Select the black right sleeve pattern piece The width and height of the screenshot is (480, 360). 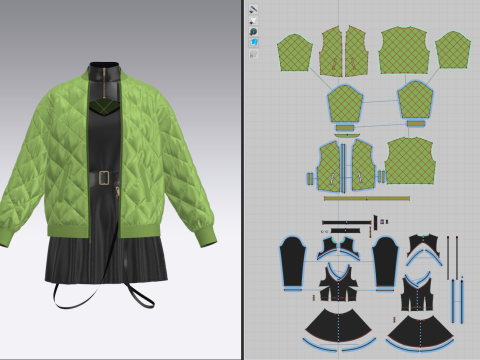click(385, 262)
